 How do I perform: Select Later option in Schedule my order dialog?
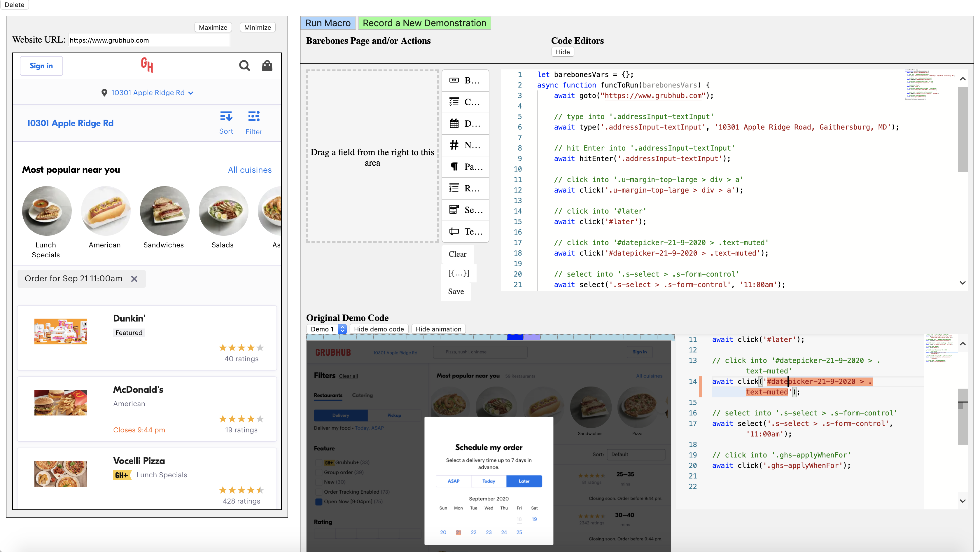tap(524, 481)
